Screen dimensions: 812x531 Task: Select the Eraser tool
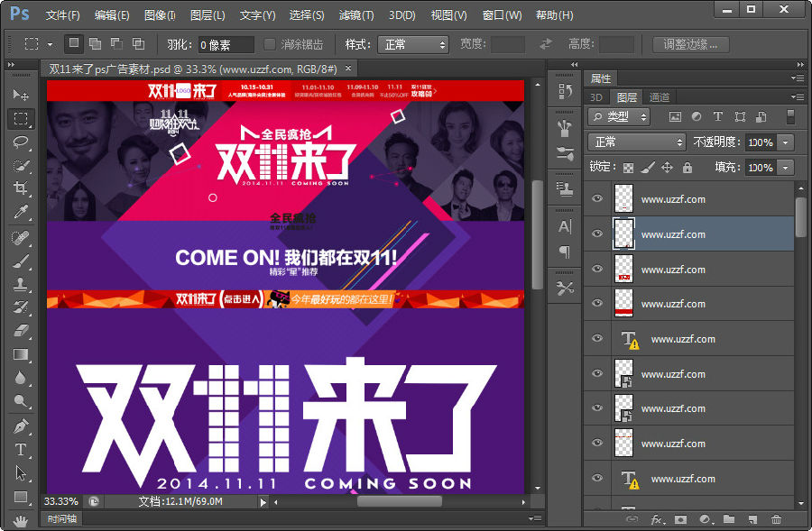(x=21, y=330)
